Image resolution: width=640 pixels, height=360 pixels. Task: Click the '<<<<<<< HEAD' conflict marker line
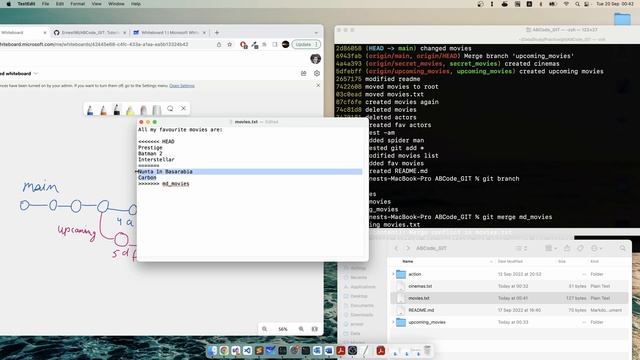156,142
